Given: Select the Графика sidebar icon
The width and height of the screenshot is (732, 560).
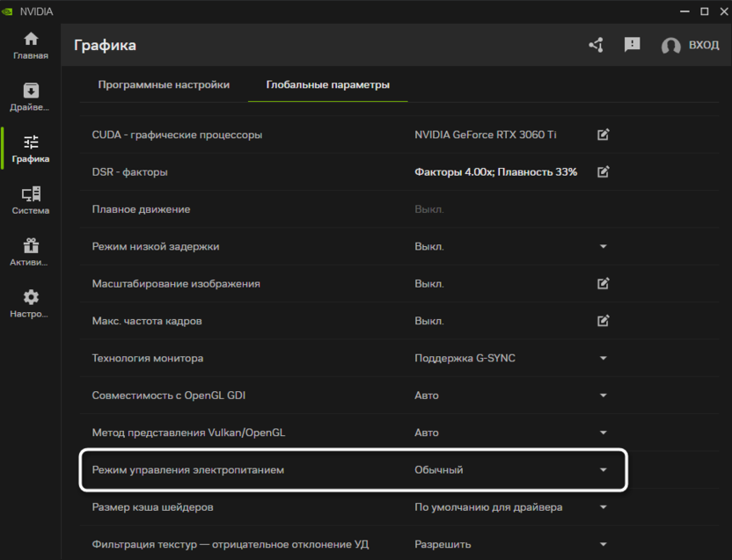Looking at the screenshot, I should click(31, 149).
